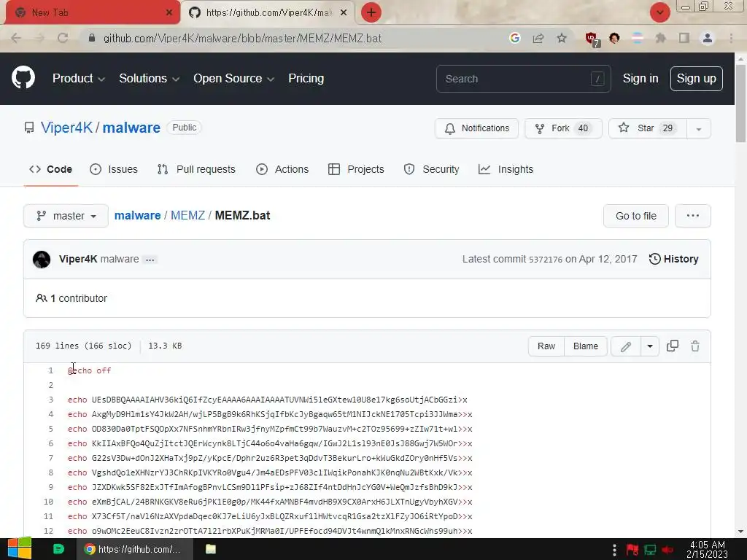This screenshot has height=560, width=747.
Task: Open the uBlock extension icon
Action: [x=592, y=39]
